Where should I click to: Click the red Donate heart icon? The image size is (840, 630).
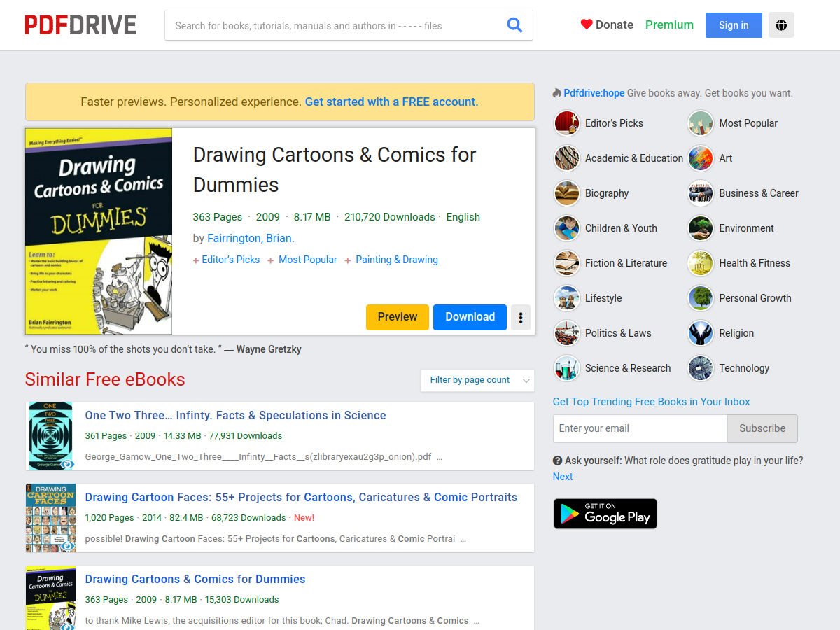(587, 24)
